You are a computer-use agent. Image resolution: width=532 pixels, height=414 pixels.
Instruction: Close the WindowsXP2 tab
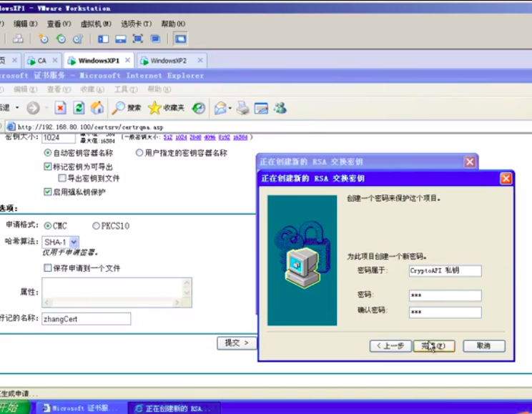(200, 60)
